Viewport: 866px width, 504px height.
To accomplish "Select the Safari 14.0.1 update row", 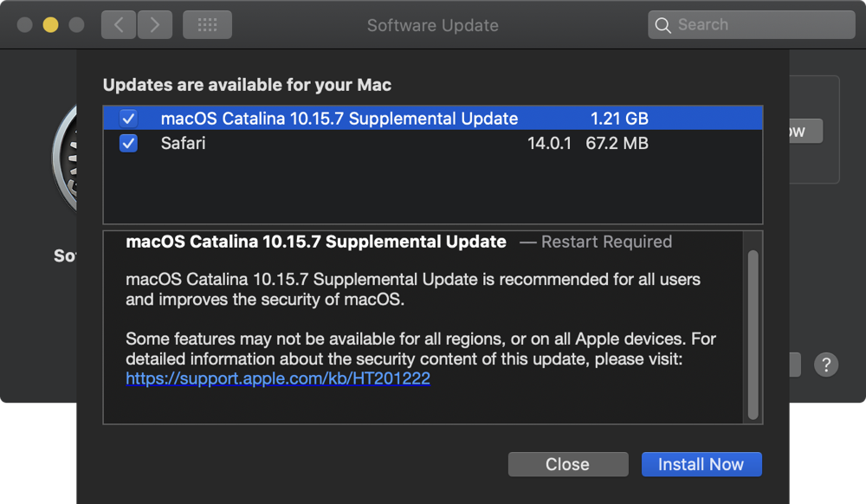I will (346, 143).
